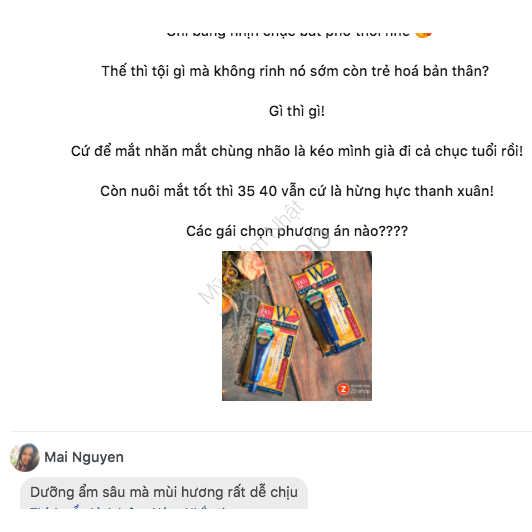Click the line 'Còn nuôi mắt tốt thì 35 40'
The image size is (532, 532).
[297, 191]
